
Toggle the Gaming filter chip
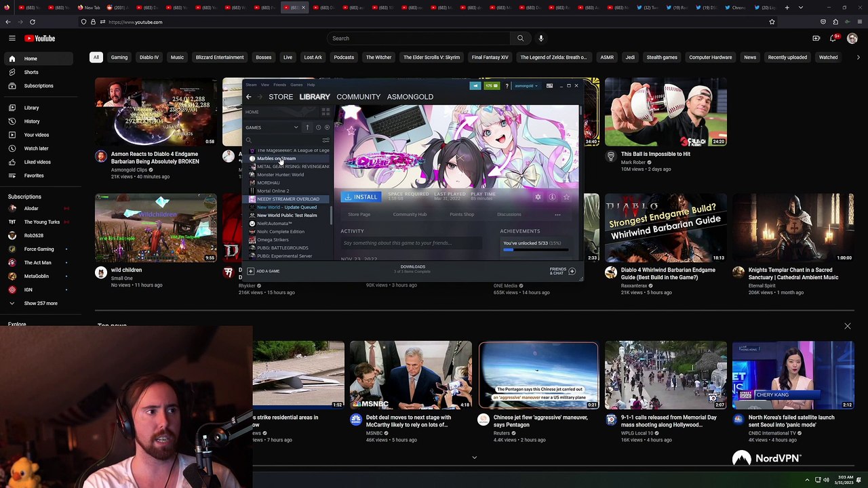coord(119,58)
